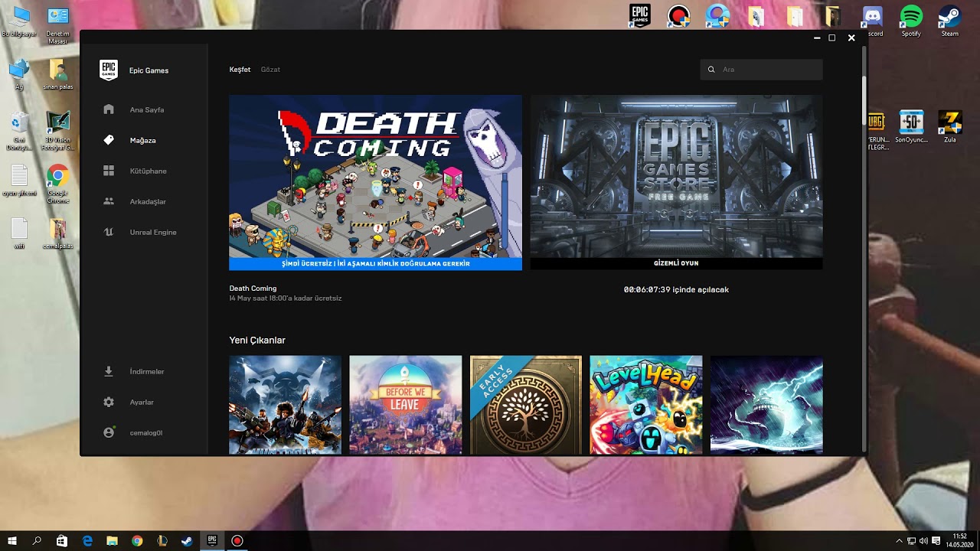Open Ana Sayfa home icon in the sidebar

[109, 109]
